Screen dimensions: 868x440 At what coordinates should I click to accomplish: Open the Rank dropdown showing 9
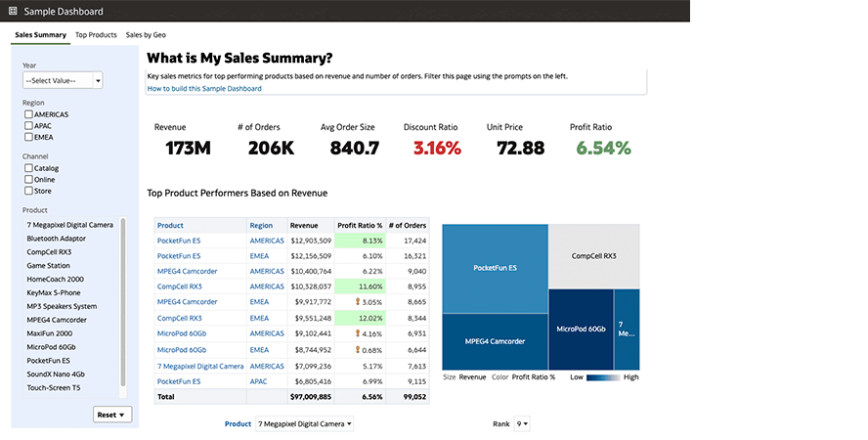point(522,424)
